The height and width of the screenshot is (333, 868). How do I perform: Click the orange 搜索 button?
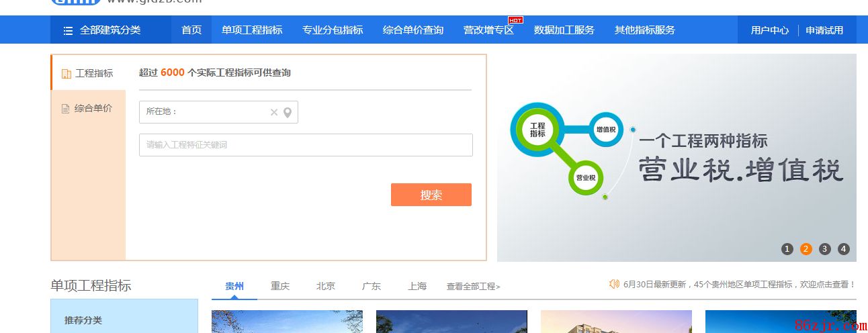431,195
